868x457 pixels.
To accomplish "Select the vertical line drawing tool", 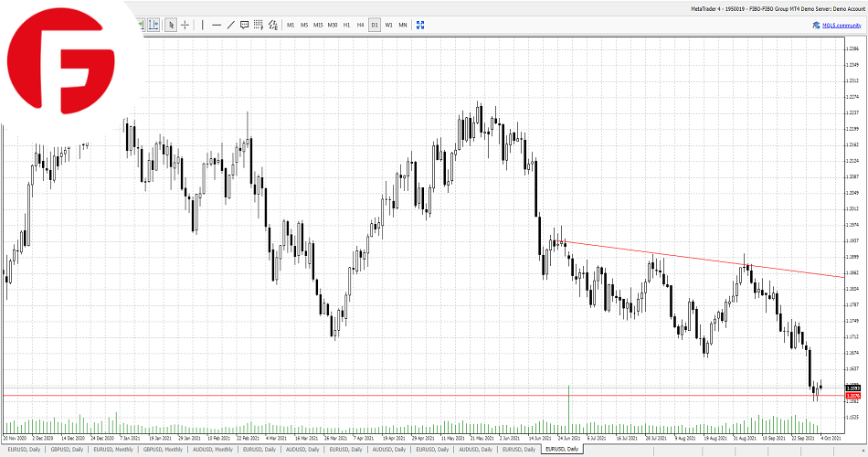I will [x=202, y=25].
